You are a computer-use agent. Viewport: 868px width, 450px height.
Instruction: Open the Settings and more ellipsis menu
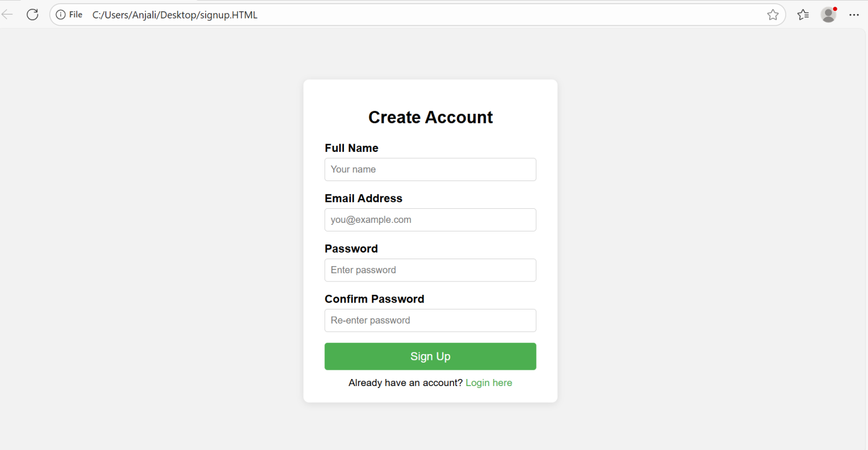point(854,15)
